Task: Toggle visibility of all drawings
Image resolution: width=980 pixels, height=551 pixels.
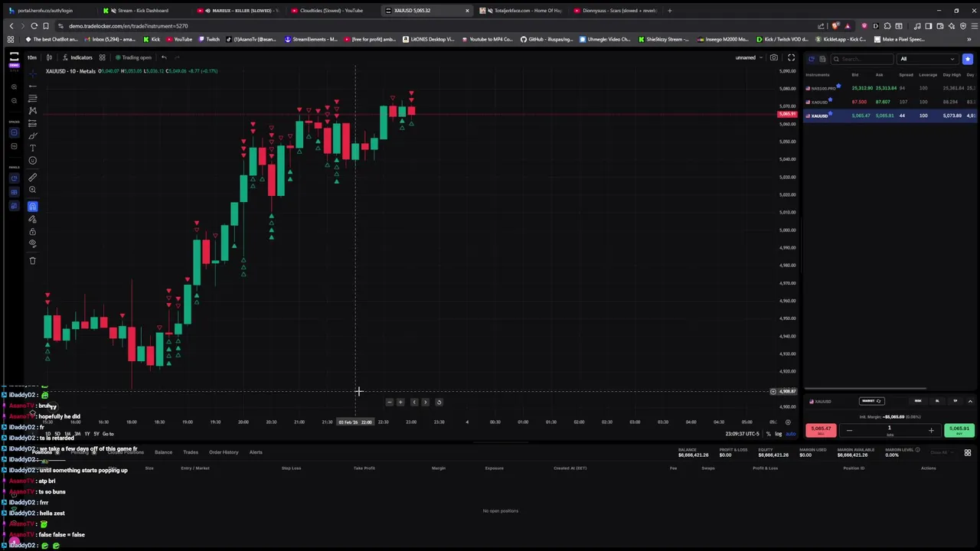Action: pyautogui.click(x=32, y=243)
